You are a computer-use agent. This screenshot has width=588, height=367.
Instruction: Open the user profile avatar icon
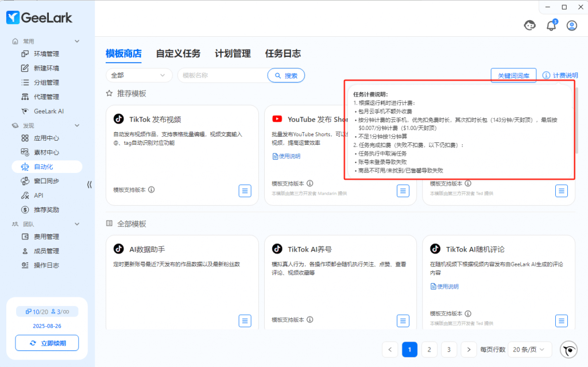pyautogui.click(x=571, y=25)
